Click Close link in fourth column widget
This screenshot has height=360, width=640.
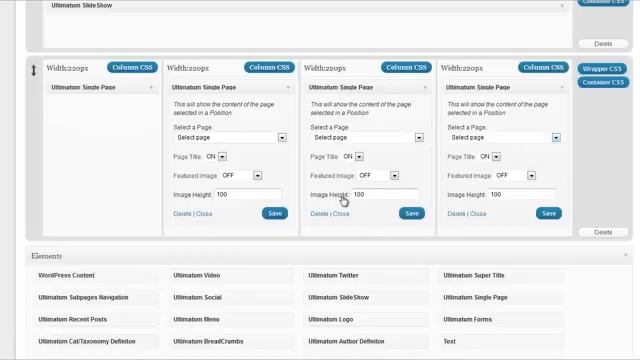478,214
